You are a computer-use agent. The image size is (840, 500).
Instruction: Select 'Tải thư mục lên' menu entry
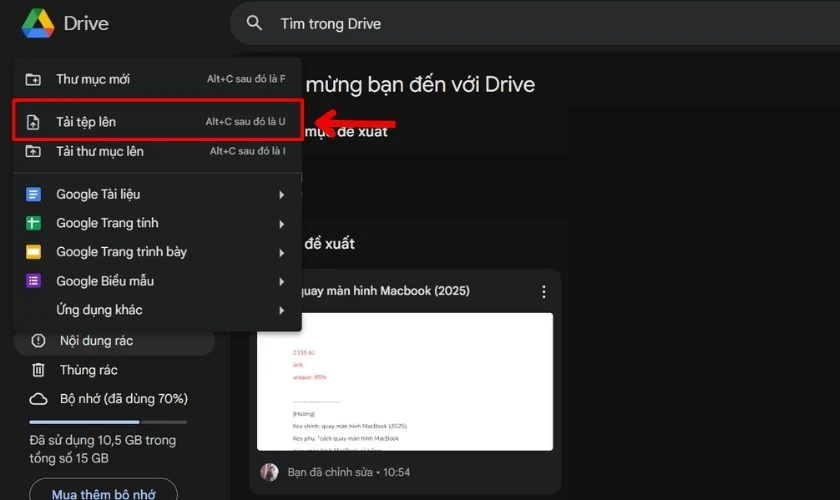point(158,151)
